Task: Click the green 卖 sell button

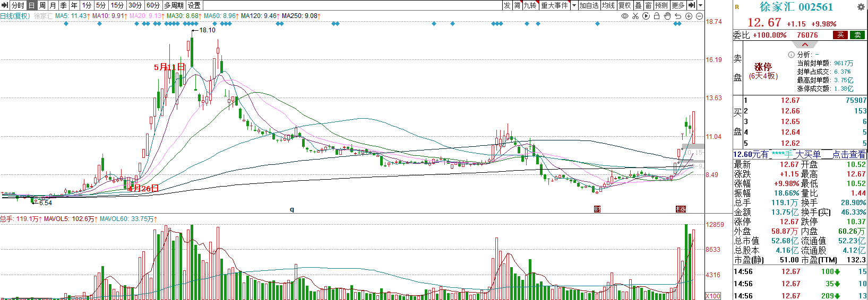Action: click(x=857, y=35)
